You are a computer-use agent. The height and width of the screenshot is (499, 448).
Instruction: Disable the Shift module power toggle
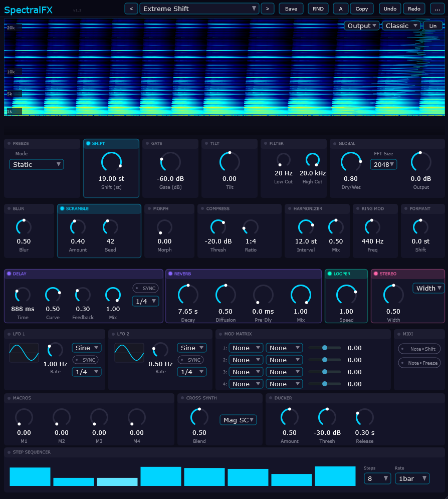point(88,143)
